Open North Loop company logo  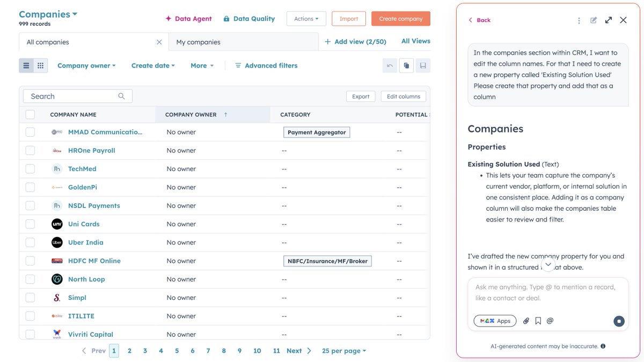tap(57, 279)
